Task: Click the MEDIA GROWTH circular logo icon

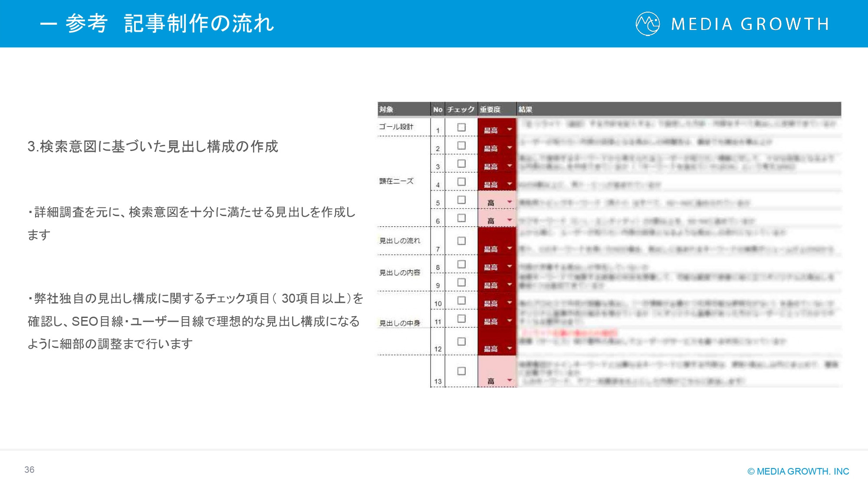Action: pos(649,25)
